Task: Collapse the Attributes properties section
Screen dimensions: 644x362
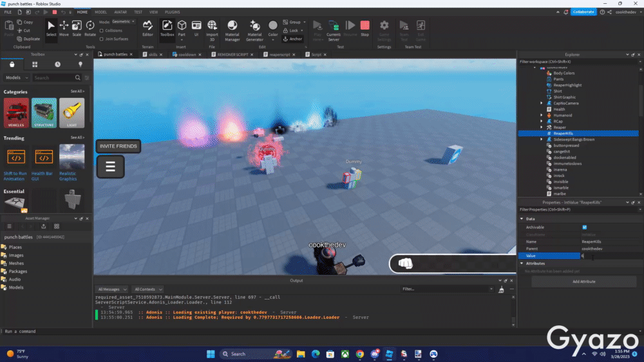Action: point(522,263)
